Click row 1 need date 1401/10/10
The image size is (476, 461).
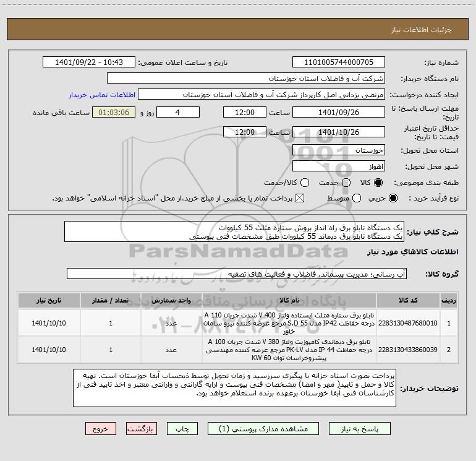pyautogui.click(x=49, y=323)
